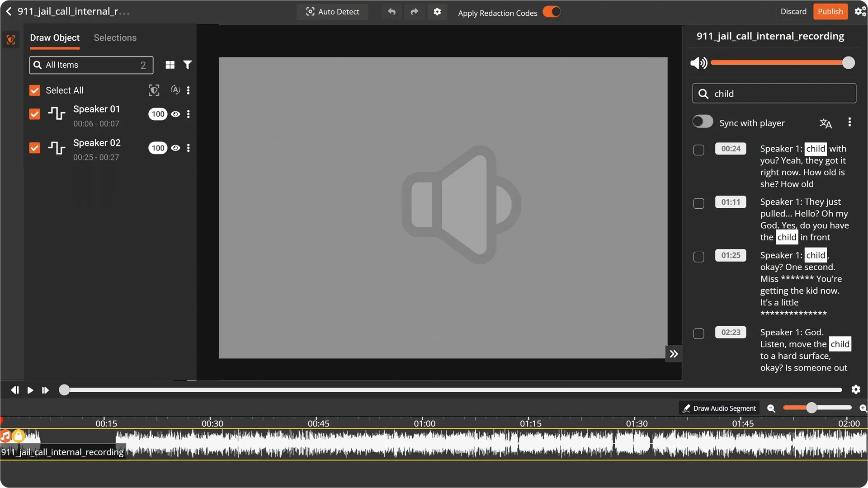Image resolution: width=868 pixels, height=488 pixels.
Task: Click the transcript search field containing 'child'
Action: click(x=774, y=94)
